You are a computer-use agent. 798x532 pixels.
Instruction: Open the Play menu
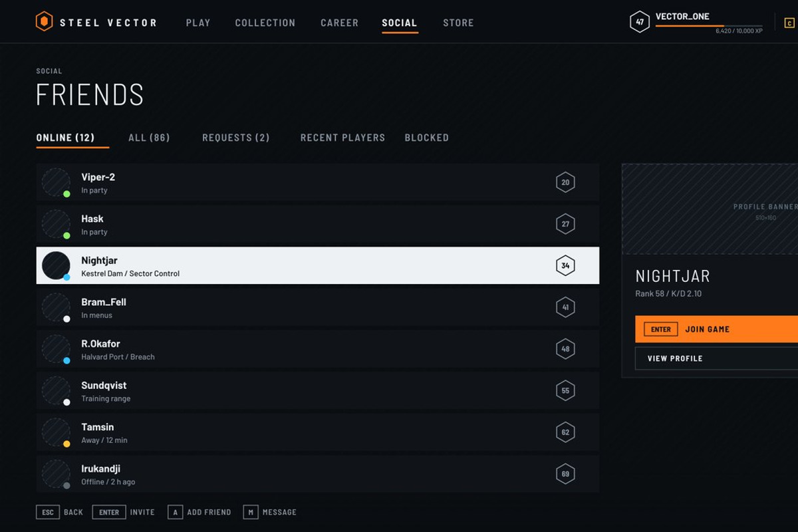pos(198,23)
